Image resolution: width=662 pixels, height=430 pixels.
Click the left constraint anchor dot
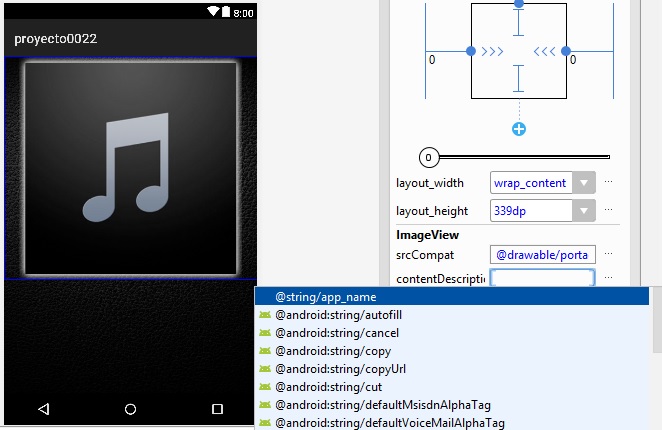[x=471, y=50]
